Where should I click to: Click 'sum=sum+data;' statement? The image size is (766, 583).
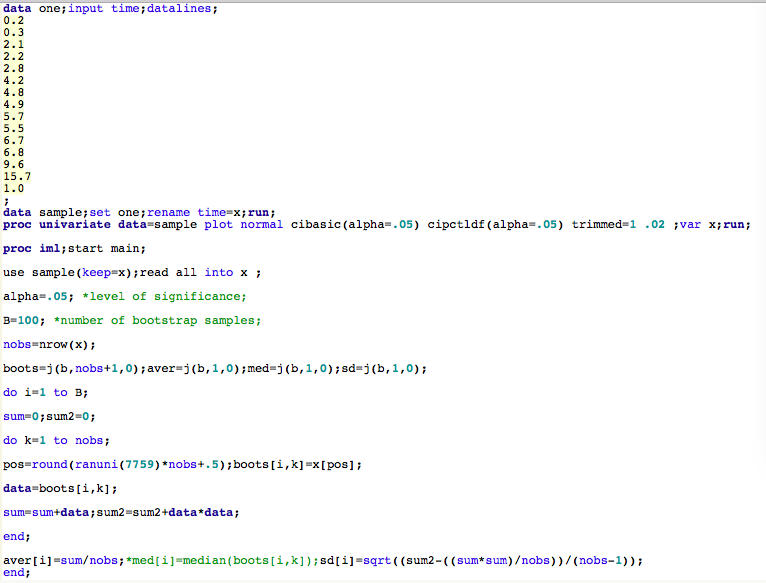point(49,512)
